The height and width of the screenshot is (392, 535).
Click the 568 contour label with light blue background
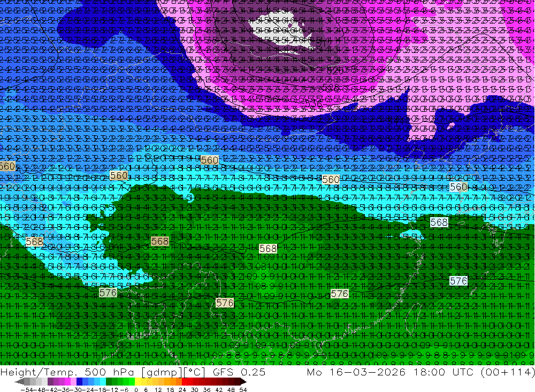point(439,222)
